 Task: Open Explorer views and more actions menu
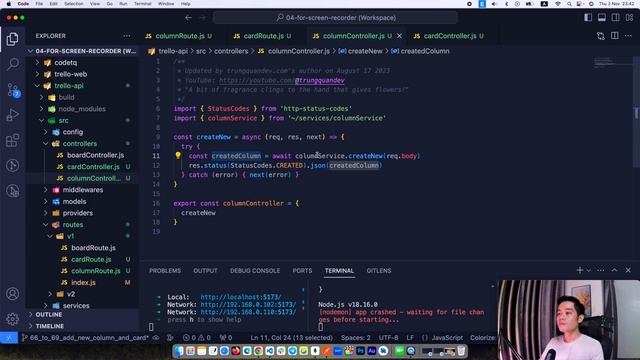coord(127,36)
